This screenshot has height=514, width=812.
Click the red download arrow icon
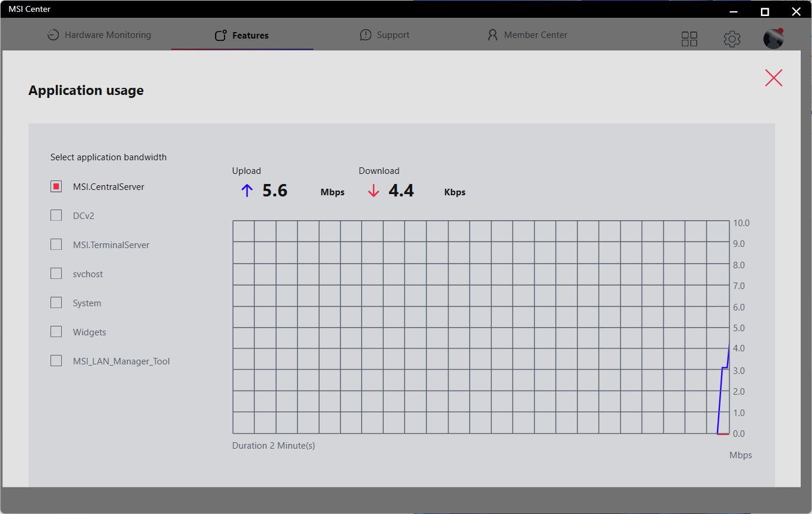(373, 191)
